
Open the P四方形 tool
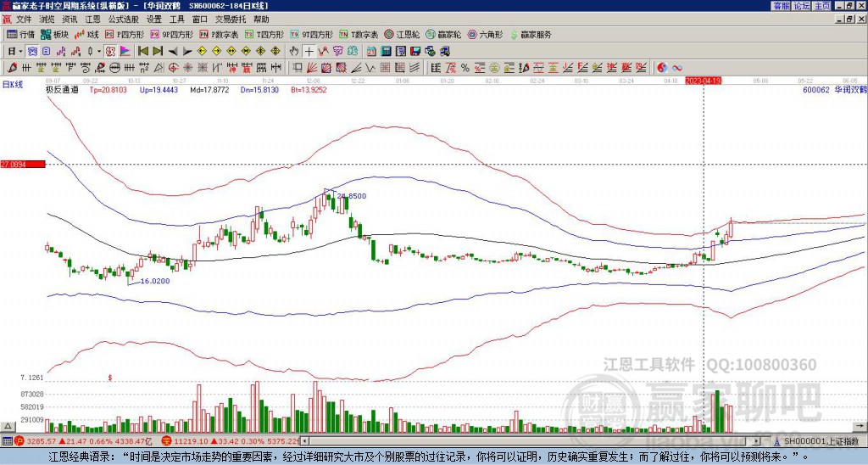coord(125,34)
